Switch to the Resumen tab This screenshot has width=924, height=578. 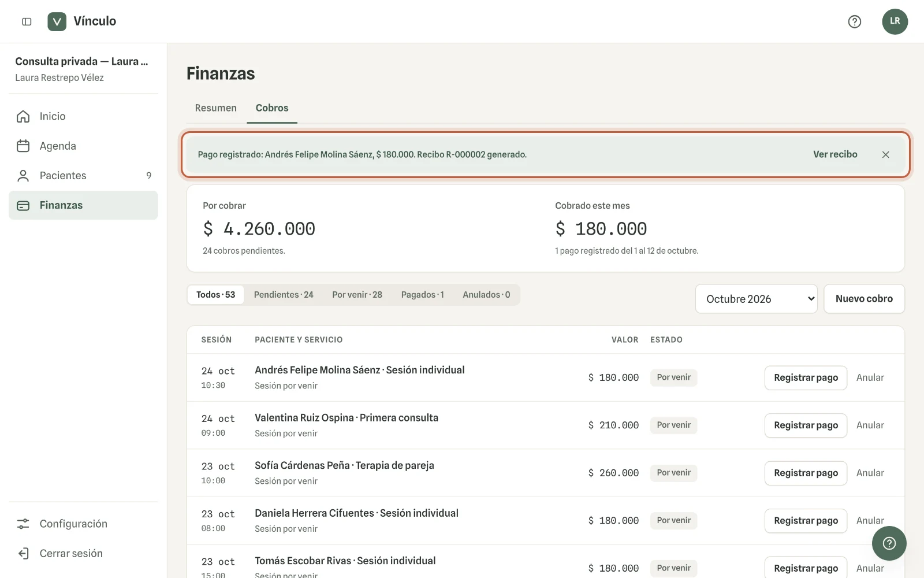[215, 108]
